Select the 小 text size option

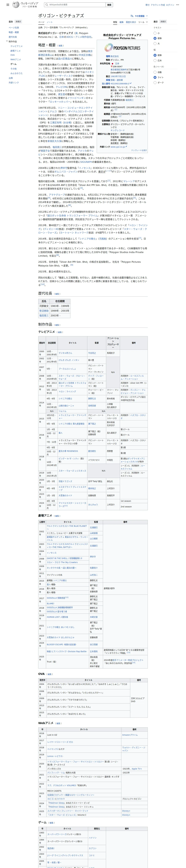point(155,33)
